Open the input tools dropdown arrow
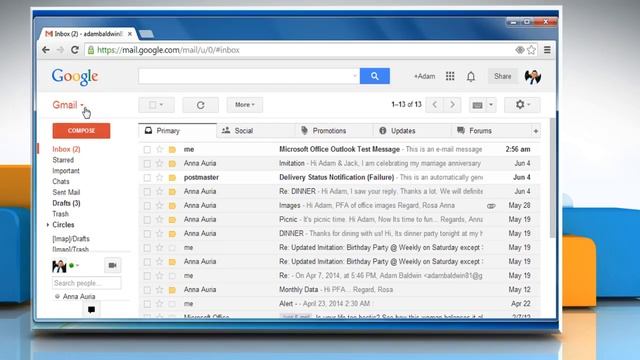 (491, 105)
